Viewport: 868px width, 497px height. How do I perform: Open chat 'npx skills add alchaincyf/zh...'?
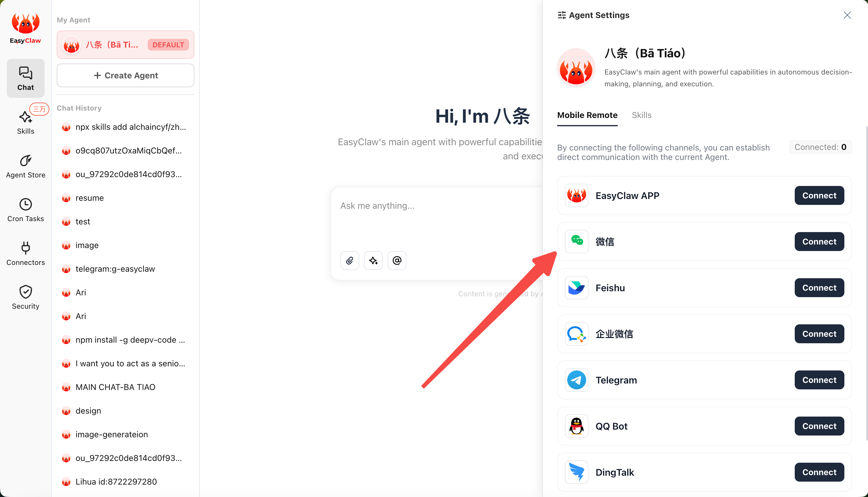[126, 127]
